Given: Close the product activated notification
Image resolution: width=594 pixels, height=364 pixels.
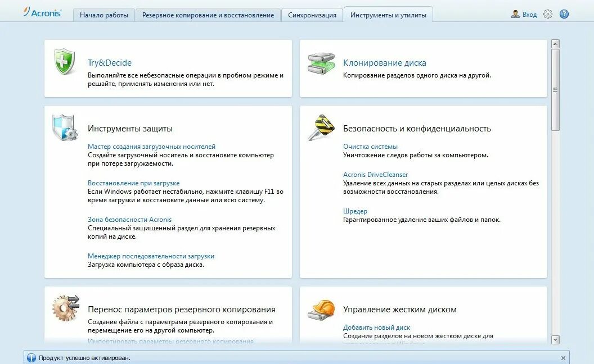Looking at the screenshot, I should click(563, 358).
